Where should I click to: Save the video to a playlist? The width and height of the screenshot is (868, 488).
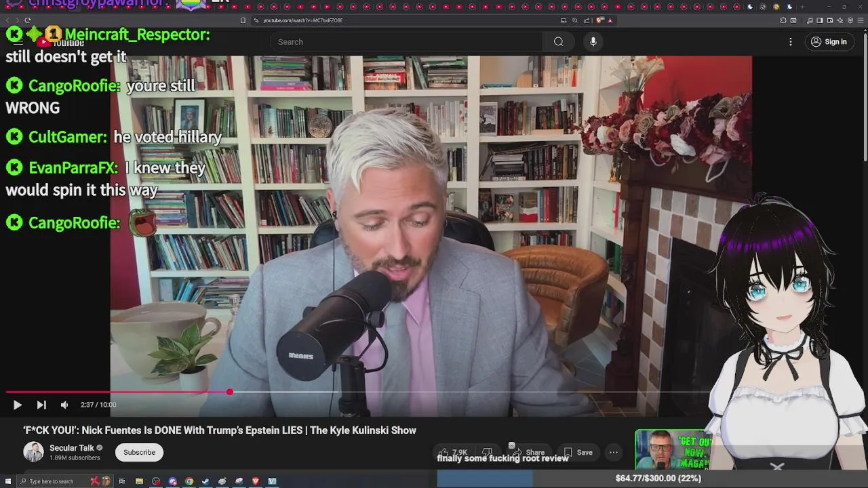578,452
